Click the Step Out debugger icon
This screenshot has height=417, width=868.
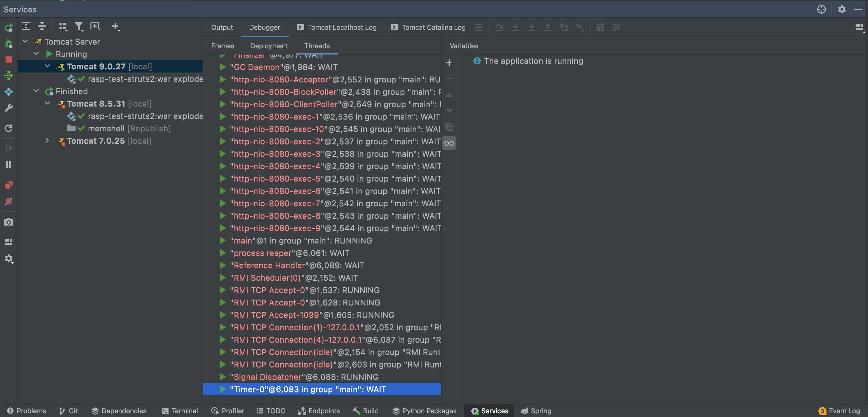coord(548,27)
